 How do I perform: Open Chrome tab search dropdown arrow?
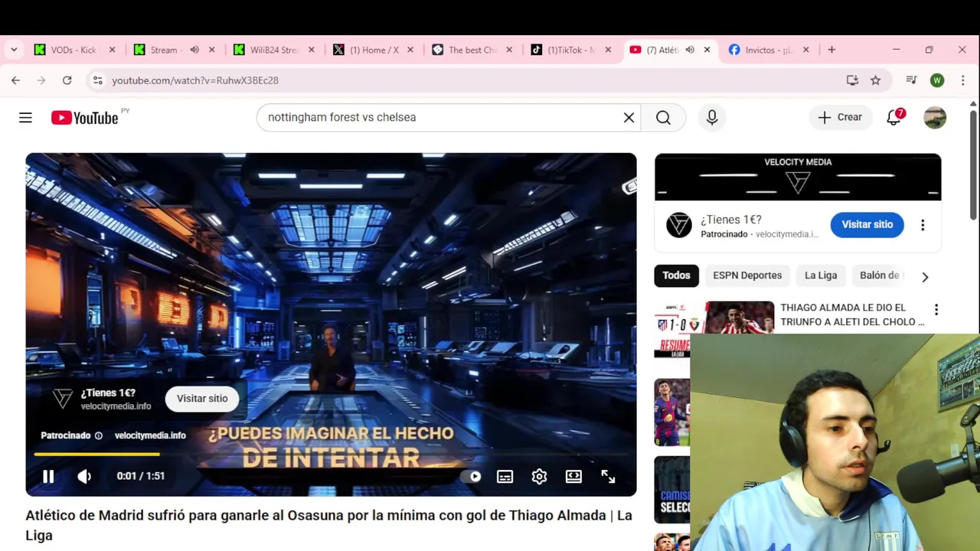(14, 50)
